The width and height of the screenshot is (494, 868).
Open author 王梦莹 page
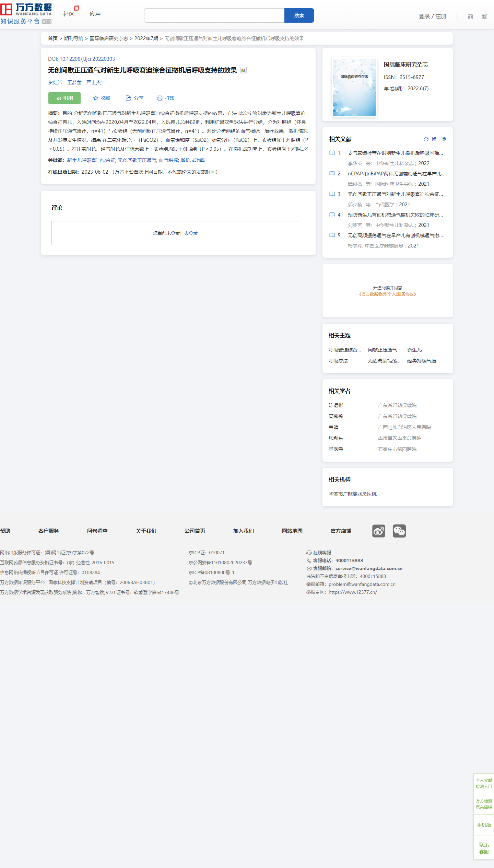[x=74, y=82]
